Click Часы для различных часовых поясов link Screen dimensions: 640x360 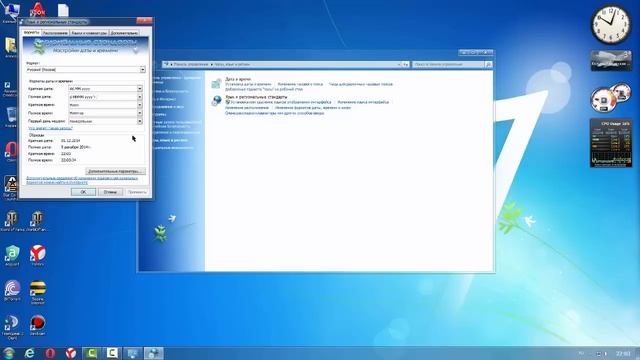tap(361, 84)
